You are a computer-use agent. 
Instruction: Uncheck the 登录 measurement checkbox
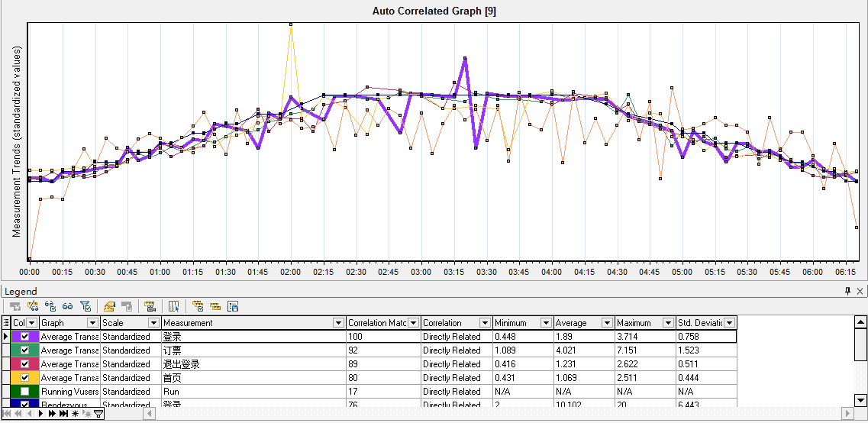coord(24,336)
